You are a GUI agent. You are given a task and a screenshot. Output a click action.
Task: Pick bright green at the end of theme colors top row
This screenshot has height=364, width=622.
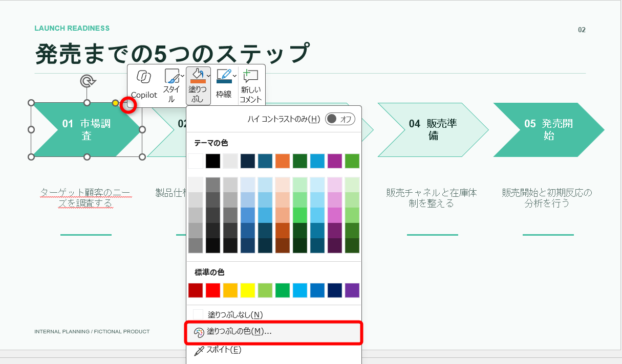point(352,161)
